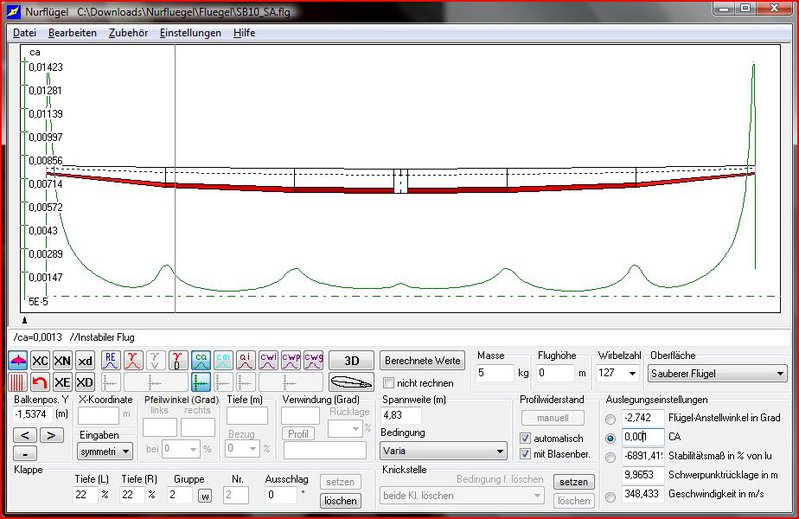
Task: Click the red undo arrow icon
Action: [40, 383]
